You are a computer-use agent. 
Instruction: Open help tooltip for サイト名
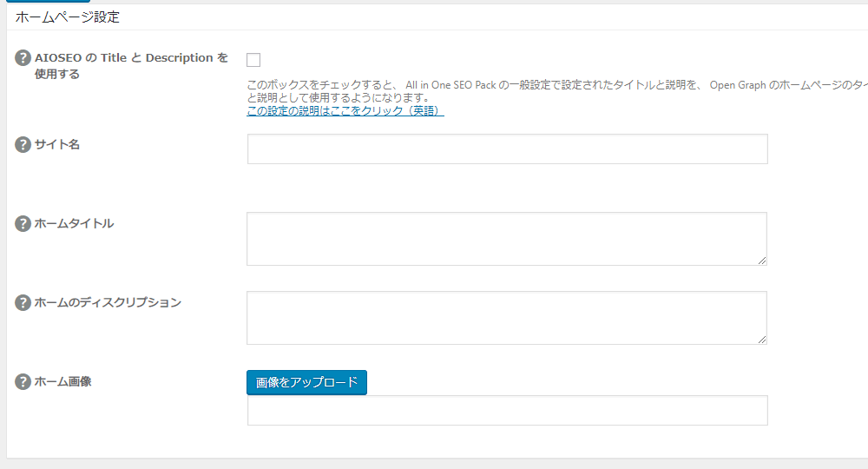pyautogui.click(x=23, y=144)
